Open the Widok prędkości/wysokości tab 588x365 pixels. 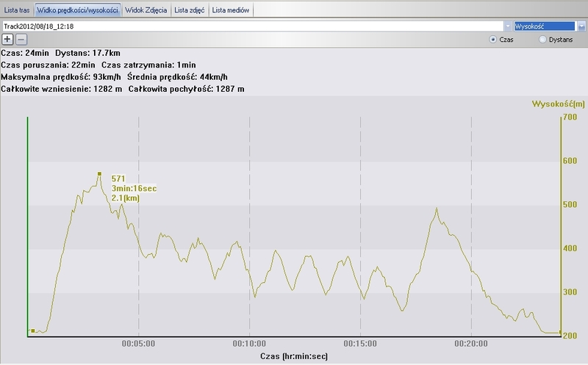pyautogui.click(x=77, y=10)
